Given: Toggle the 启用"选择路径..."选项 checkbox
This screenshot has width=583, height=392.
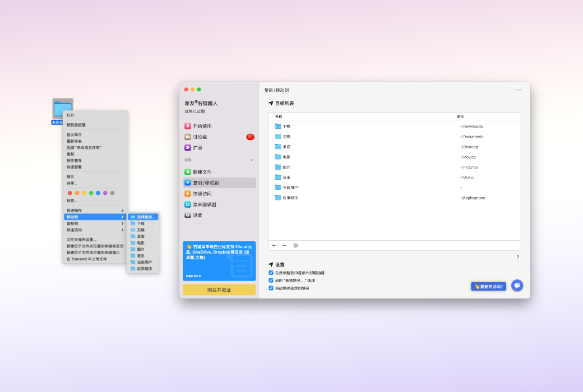Looking at the screenshot, I should click(271, 281).
